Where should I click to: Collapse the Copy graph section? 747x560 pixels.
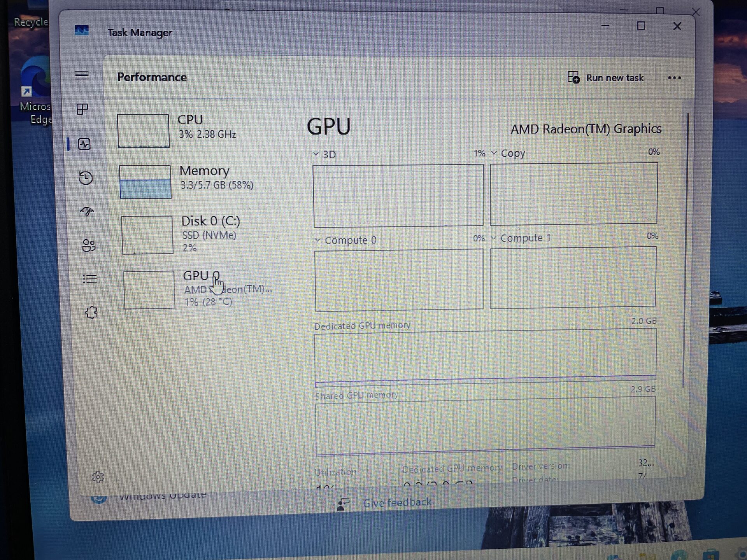click(x=494, y=153)
